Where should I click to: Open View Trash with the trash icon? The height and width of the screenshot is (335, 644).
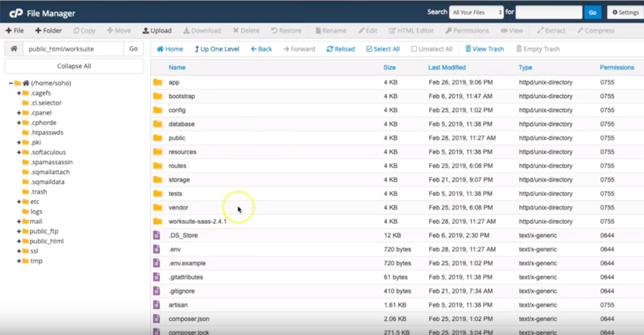point(468,49)
